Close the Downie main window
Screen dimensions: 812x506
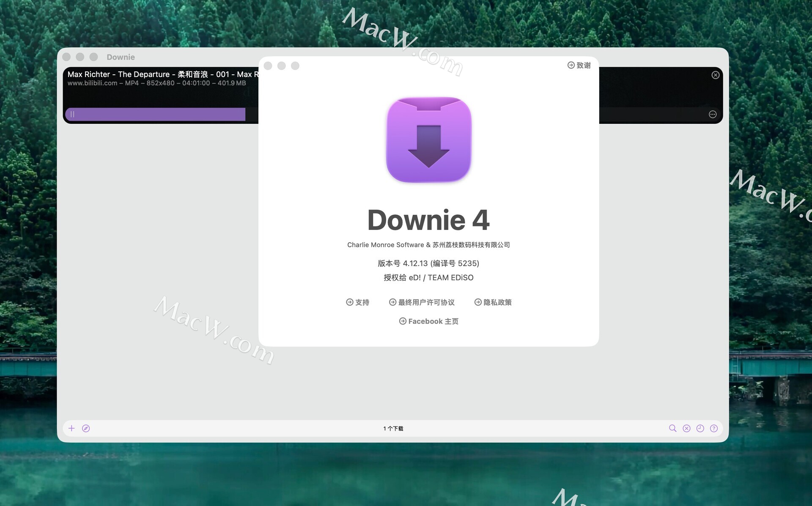[66, 57]
